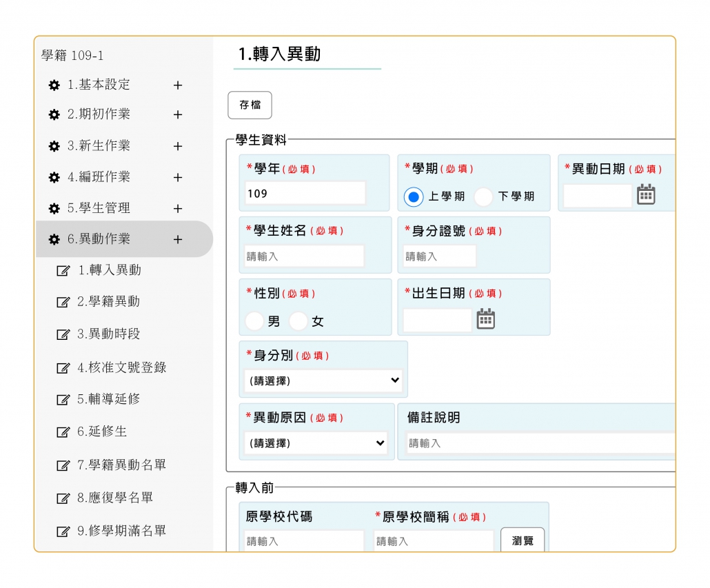
Task: Click the 備註說明 input field
Action: (x=541, y=443)
